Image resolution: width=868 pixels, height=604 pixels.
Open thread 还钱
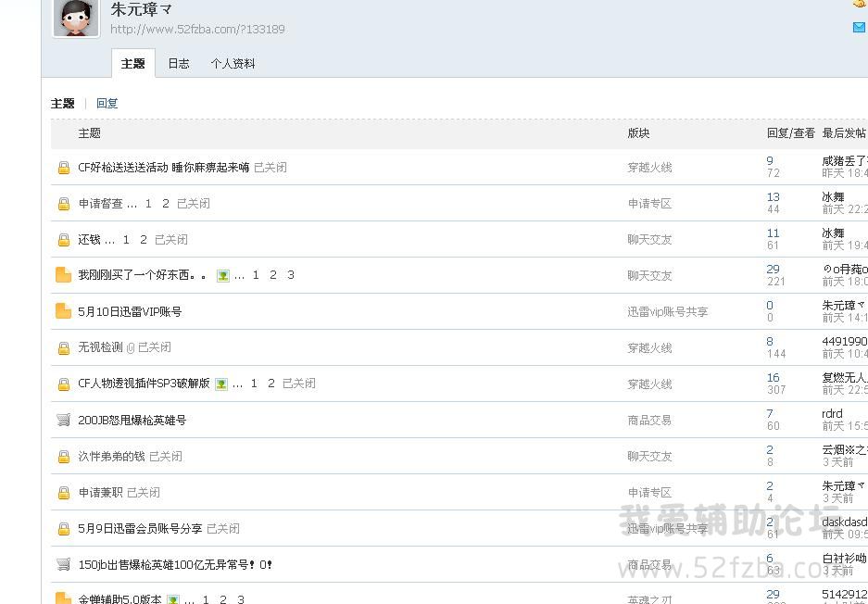point(89,239)
